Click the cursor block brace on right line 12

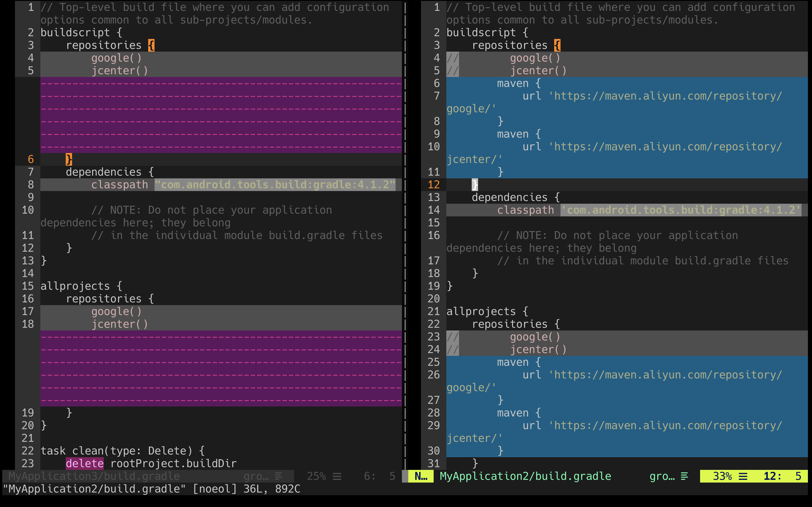click(475, 185)
